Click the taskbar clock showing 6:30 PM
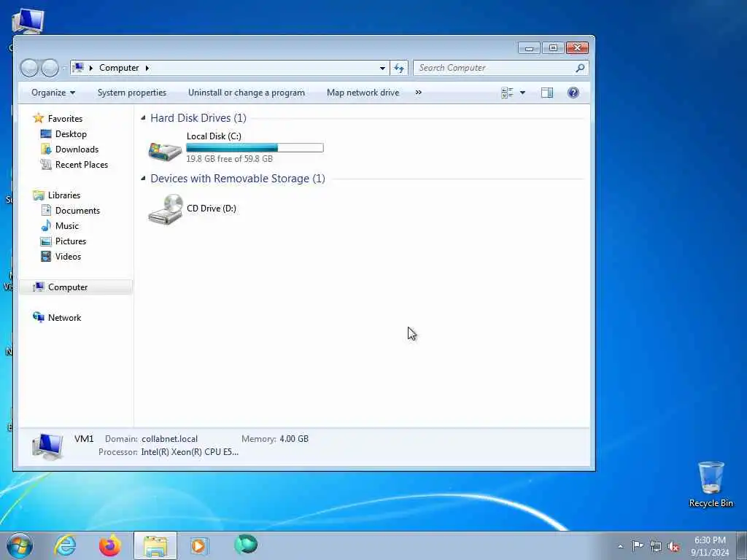747x560 pixels. 710,546
